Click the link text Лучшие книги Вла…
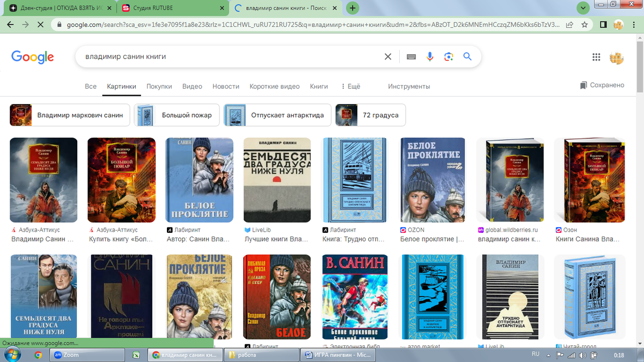This screenshot has height=362, width=644. [276, 239]
